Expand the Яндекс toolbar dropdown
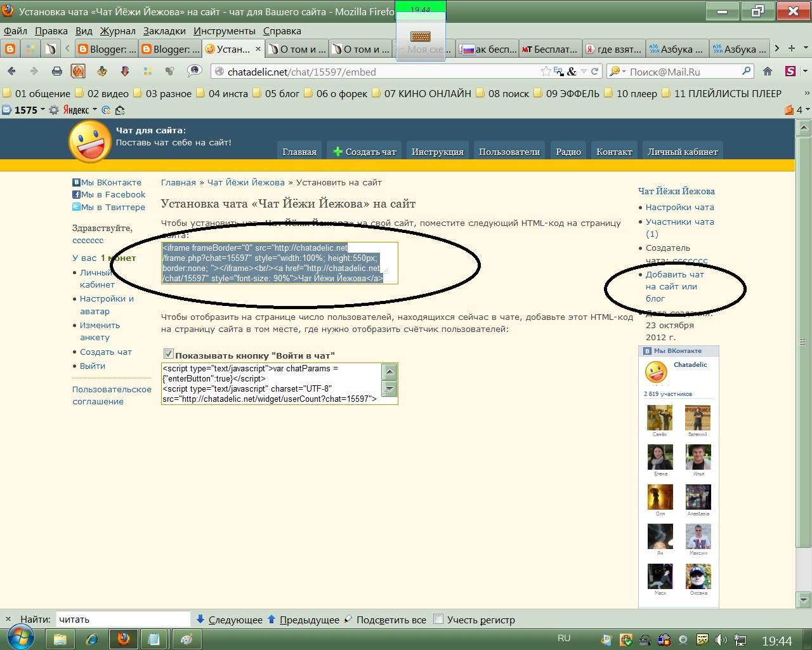Screen dimensions: 812x650 pos(95,110)
